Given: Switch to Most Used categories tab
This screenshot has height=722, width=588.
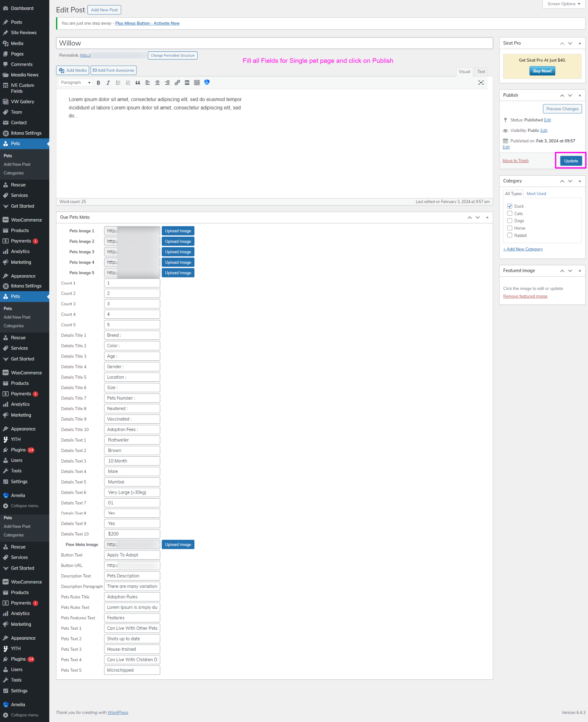Looking at the screenshot, I should 536,194.
